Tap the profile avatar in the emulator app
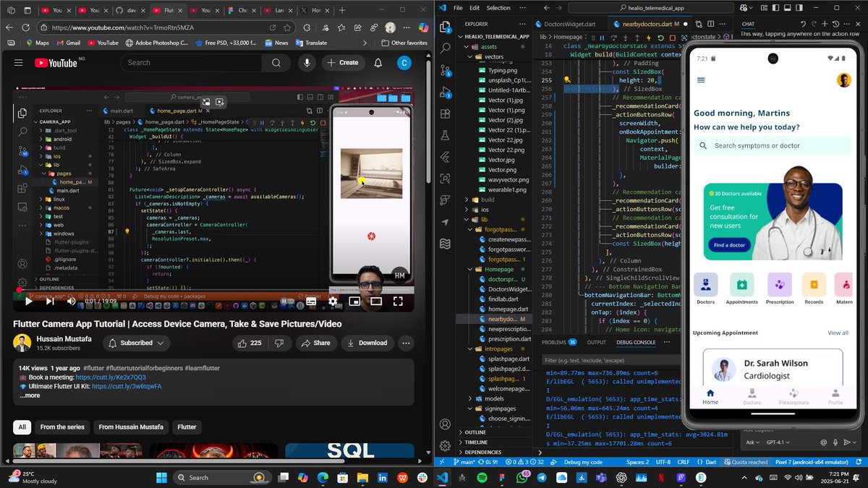 (x=843, y=80)
